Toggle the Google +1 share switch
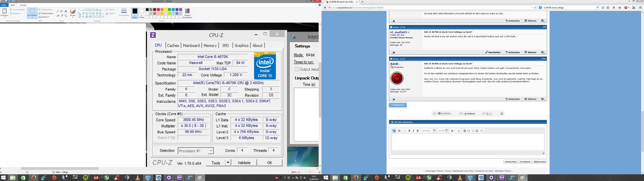The image size is (644, 181). (484, 114)
